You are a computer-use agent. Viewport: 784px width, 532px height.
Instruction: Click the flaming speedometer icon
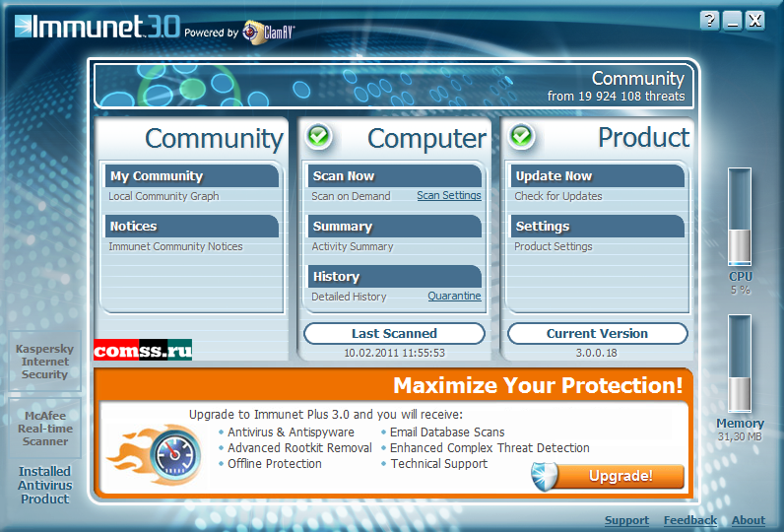pos(156,454)
